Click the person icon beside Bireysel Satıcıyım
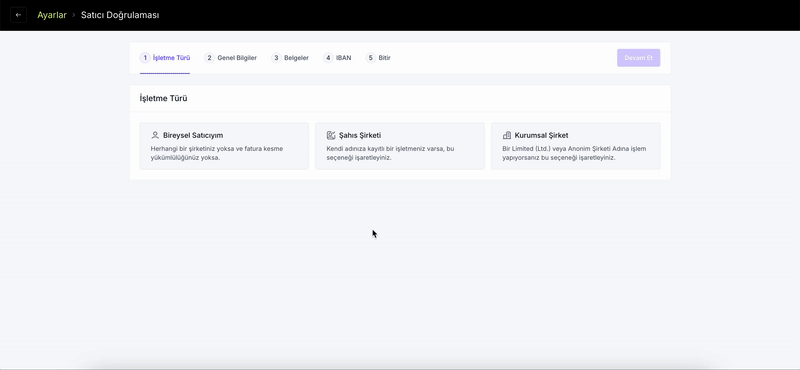Screen dimensions: 800x370 [x=155, y=135]
